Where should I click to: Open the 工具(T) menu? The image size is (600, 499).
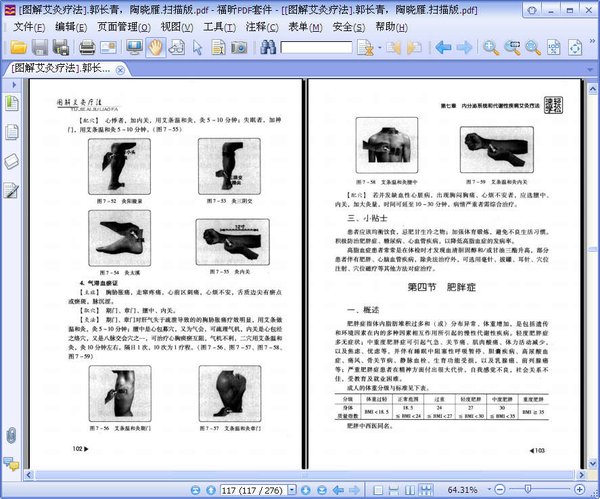point(219,27)
